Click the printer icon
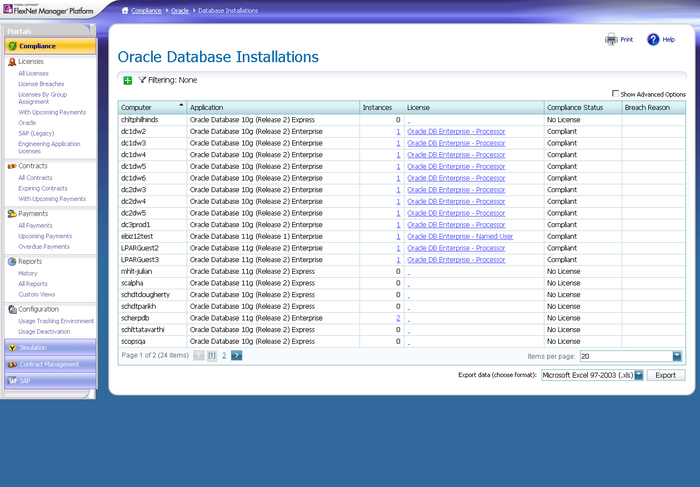Image resolution: width=700 pixels, height=487 pixels. click(x=611, y=40)
